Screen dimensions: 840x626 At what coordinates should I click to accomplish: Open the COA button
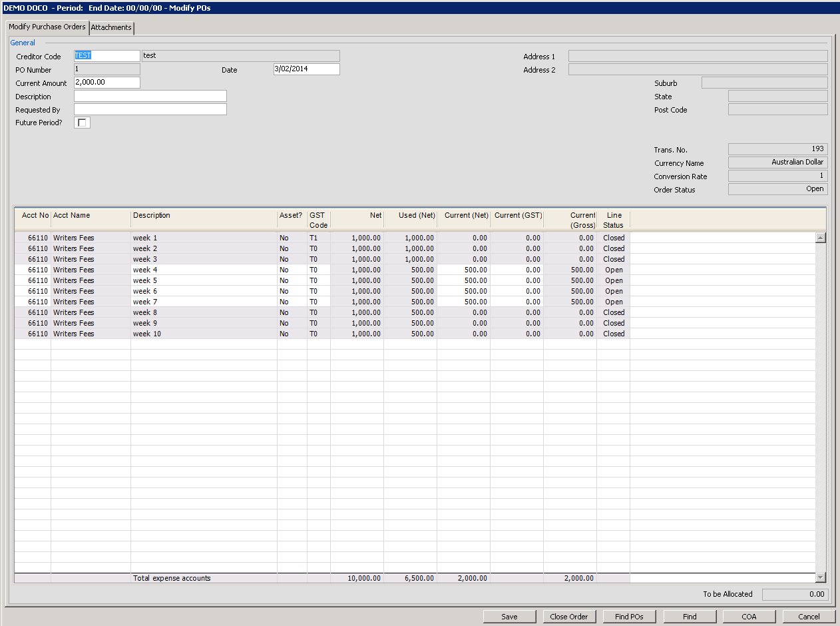pos(749,617)
